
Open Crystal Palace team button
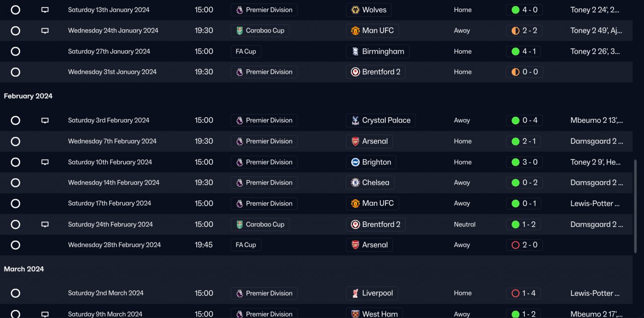(381, 120)
